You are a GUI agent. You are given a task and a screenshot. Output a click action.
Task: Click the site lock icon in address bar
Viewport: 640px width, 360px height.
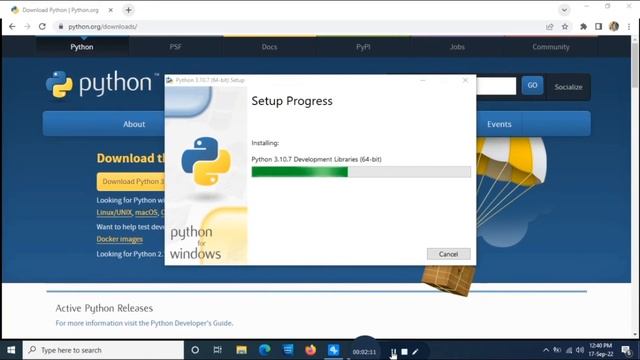coord(61,27)
